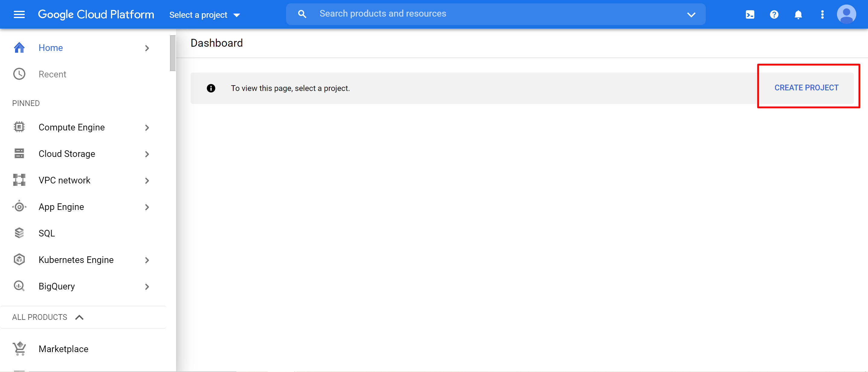Click the PINNED section label
Image resolution: width=868 pixels, height=372 pixels.
click(26, 103)
